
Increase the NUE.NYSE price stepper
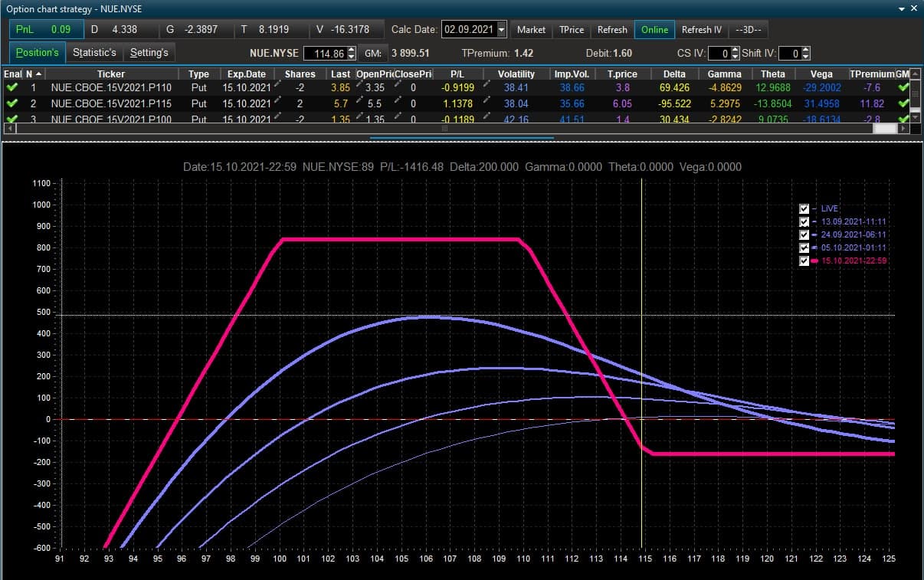(x=352, y=50)
